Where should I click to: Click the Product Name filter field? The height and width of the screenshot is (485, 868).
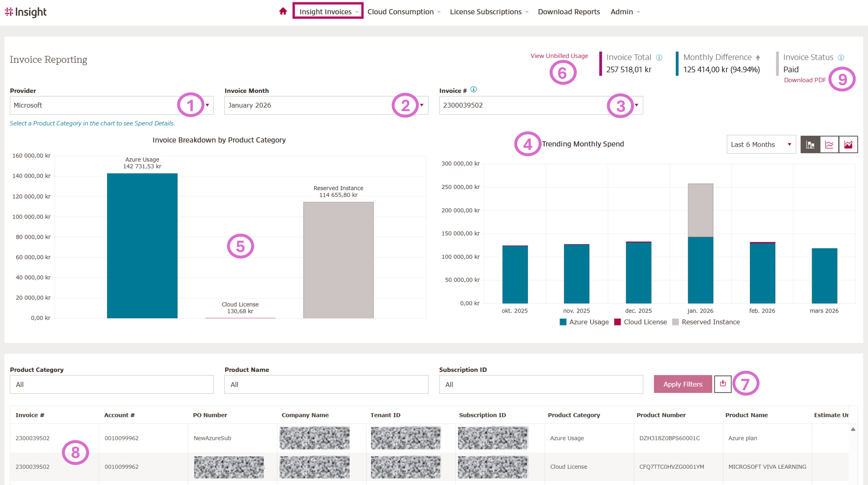326,384
